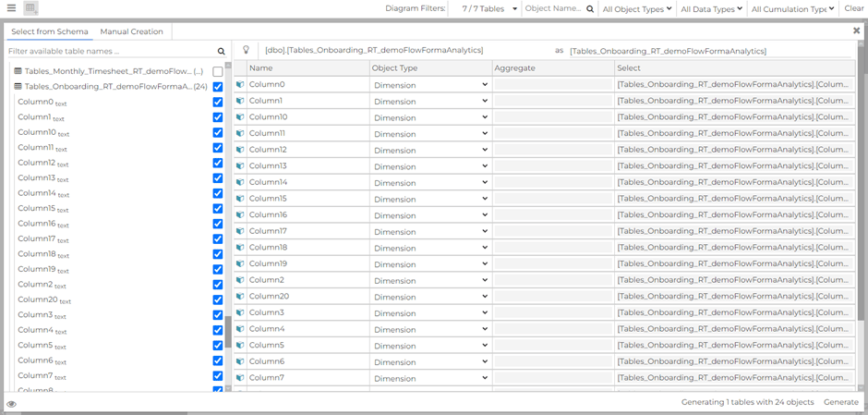
Task: Check the Tables_Monthly_Timesheet_RT_demoFlow table checkbox
Action: (x=218, y=71)
